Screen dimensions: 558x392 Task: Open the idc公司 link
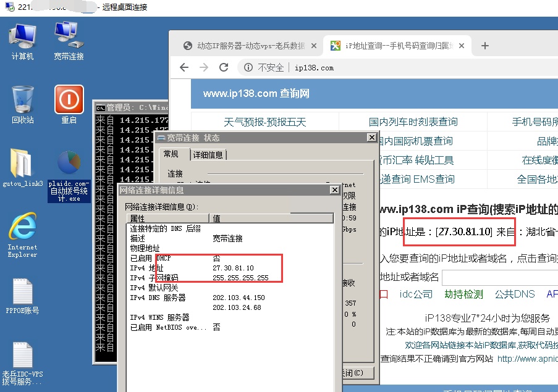(416, 294)
